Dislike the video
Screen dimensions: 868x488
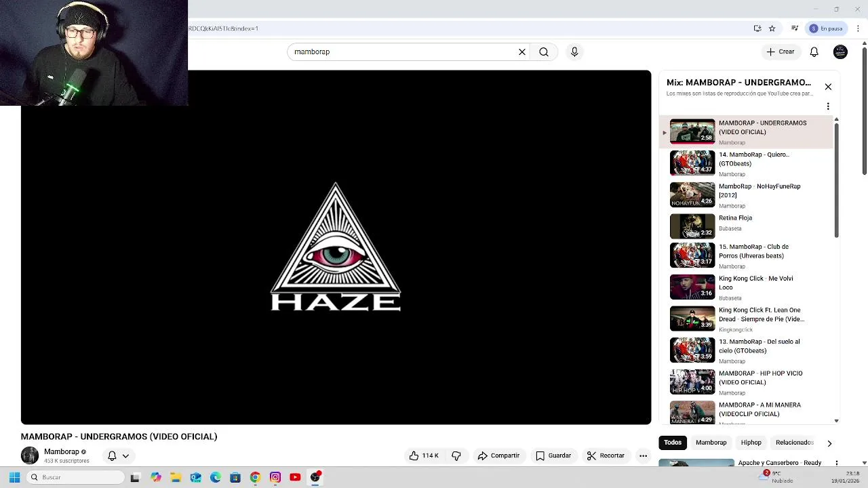point(456,455)
